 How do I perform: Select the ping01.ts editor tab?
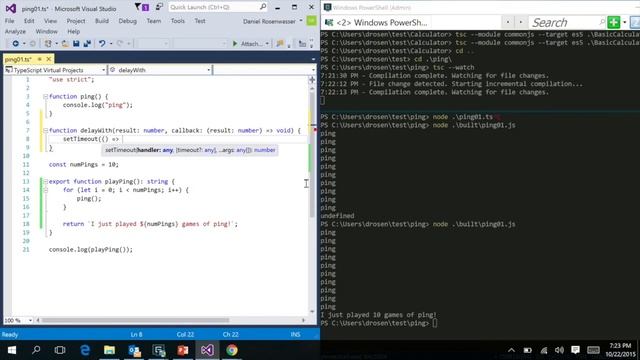point(18,59)
